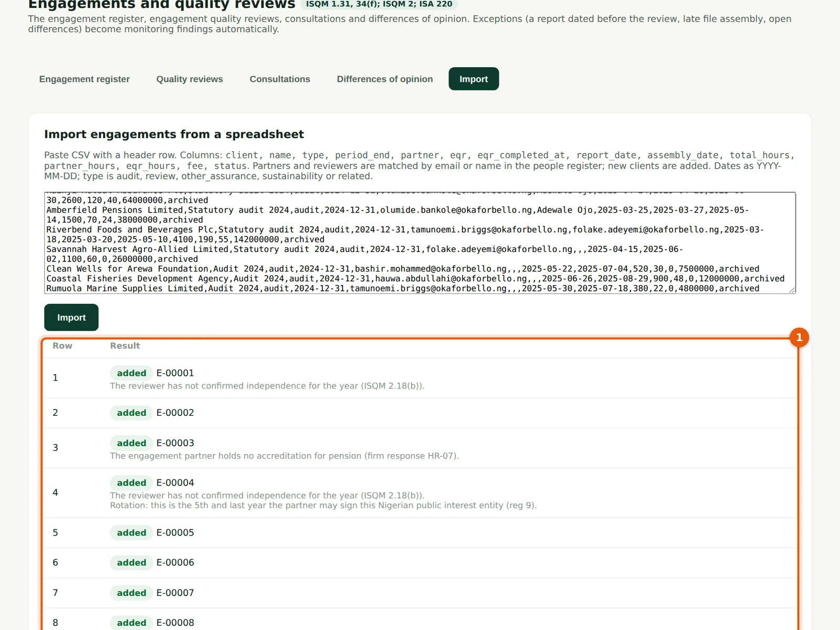
Task: Click the orange number 1 badge
Action: tap(799, 337)
